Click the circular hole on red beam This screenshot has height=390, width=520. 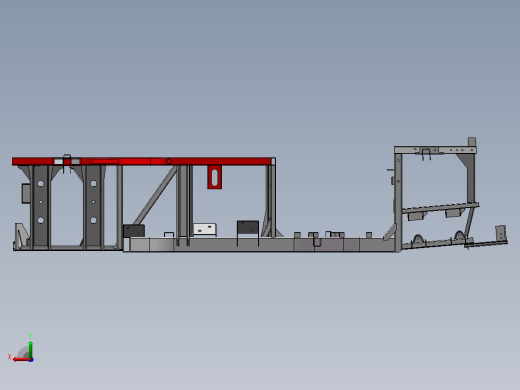[169, 162]
